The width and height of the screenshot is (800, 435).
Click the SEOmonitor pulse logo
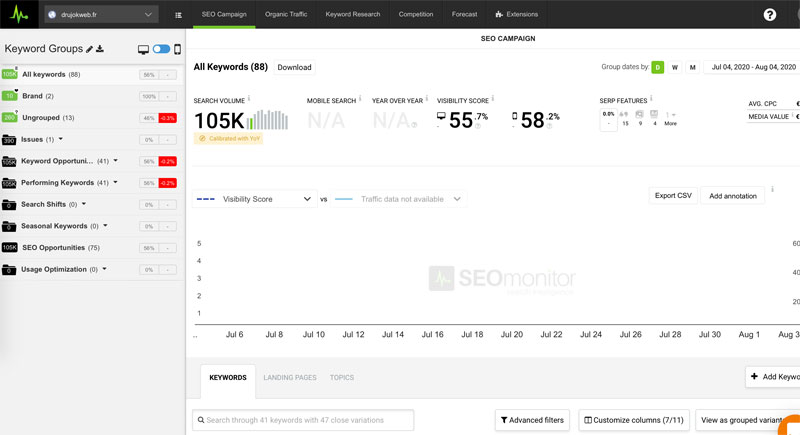pos(19,14)
